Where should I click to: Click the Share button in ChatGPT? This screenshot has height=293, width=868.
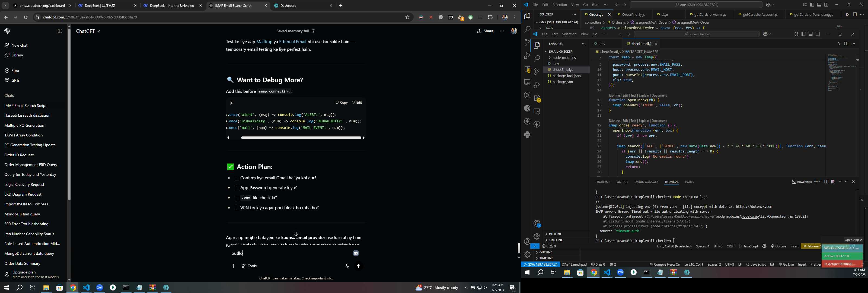(485, 31)
